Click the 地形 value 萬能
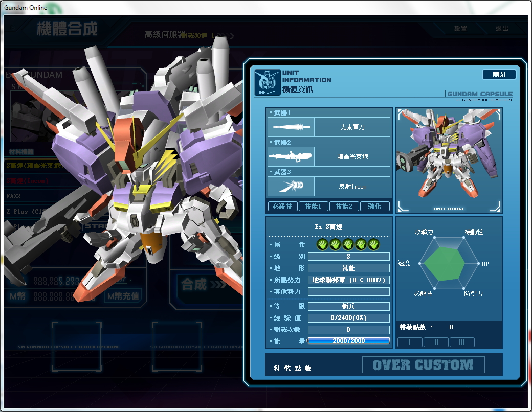Viewport: 532px width, 412px height. pos(348,268)
